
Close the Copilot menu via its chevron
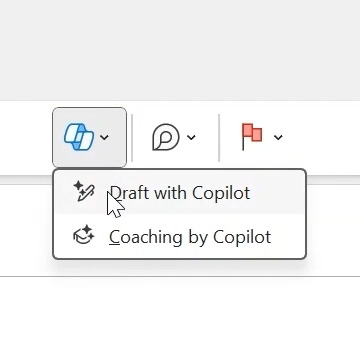[x=104, y=137]
